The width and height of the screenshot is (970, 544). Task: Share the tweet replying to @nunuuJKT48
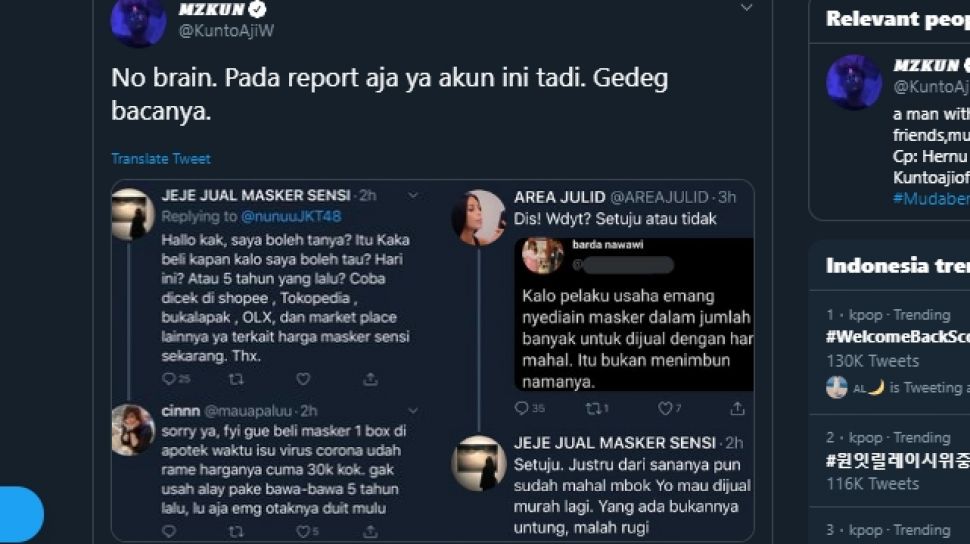point(370,379)
